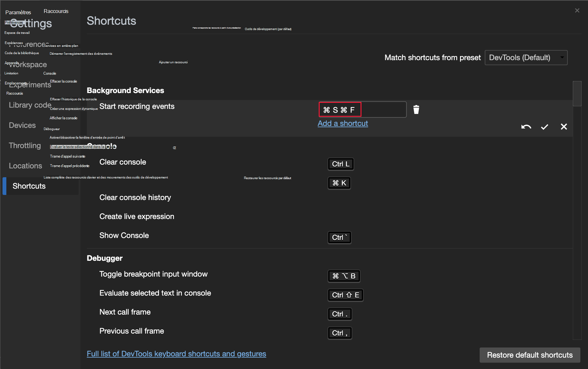Focus the ⌘ S ⌘ F shortcut input
Image resolution: width=588 pixels, height=369 pixels.
click(362, 109)
